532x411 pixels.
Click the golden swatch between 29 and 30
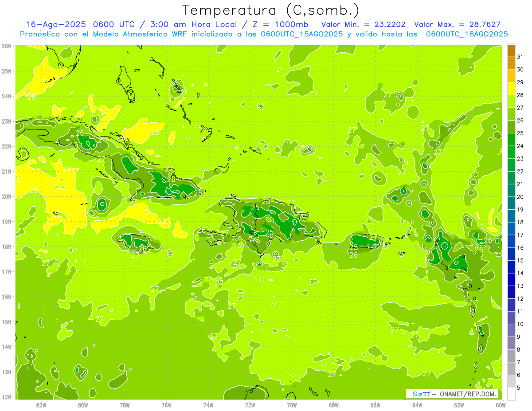511,76
